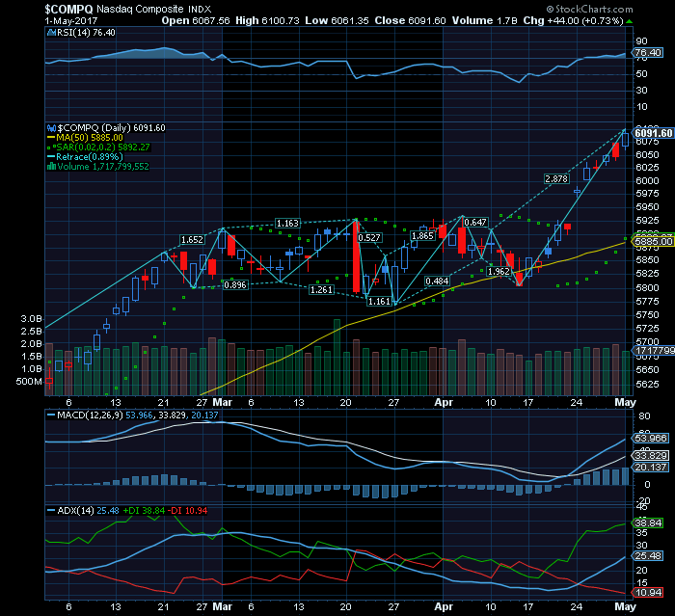This screenshot has height=616, width=675.
Task: Click the 3.0B volume axis label
Action: [32, 319]
